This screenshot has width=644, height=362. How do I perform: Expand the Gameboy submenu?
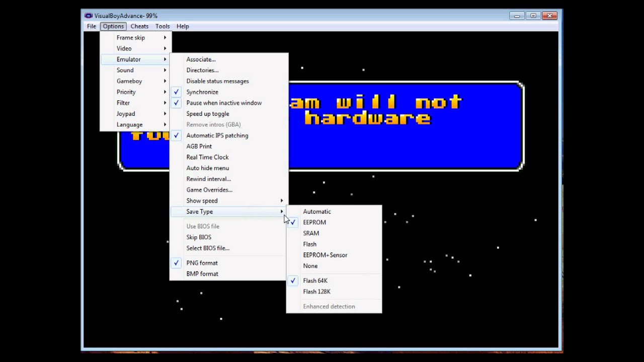[136, 81]
